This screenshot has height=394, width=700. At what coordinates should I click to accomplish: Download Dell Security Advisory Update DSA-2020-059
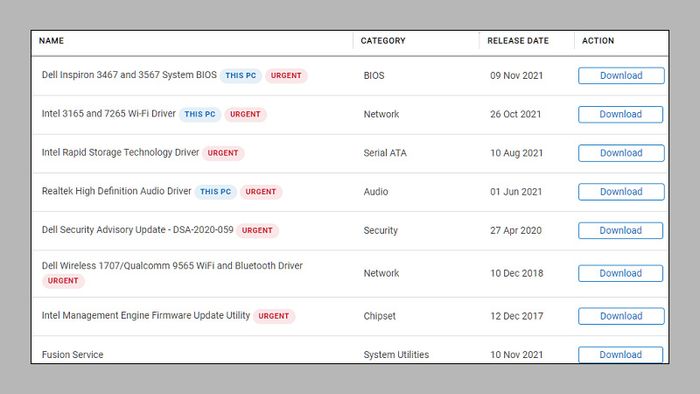point(621,231)
